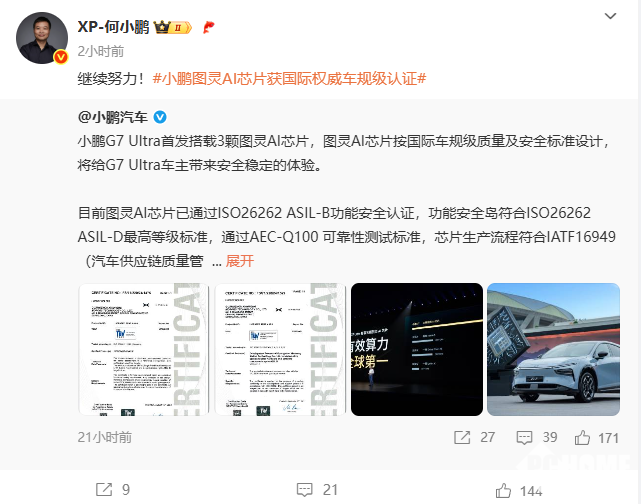
Task: Open the XP-何小鹏 username link
Action: (114, 27)
